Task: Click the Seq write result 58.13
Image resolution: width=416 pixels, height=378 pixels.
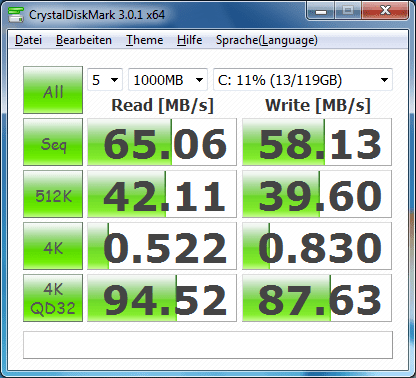Action: coord(317,142)
